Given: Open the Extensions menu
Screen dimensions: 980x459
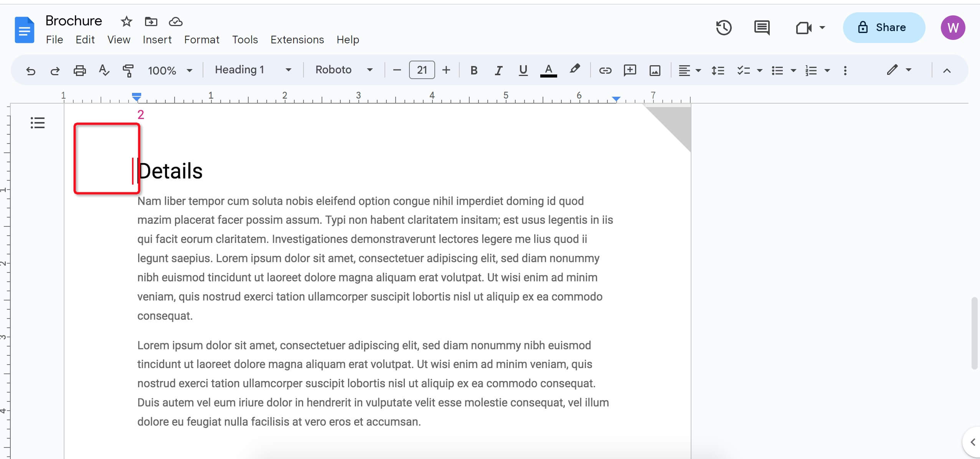Looking at the screenshot, I should coord(297,40).
